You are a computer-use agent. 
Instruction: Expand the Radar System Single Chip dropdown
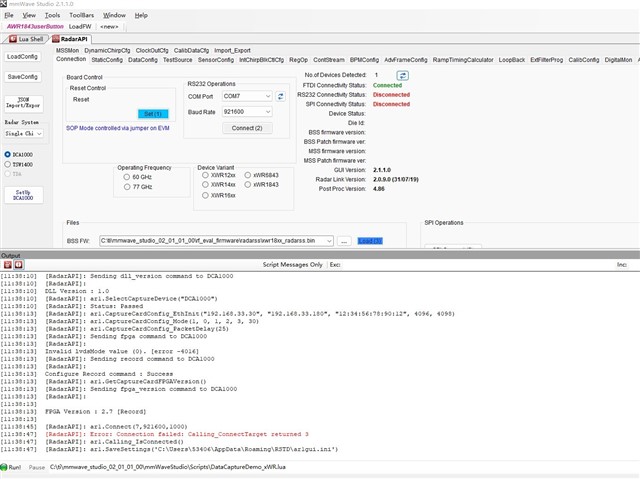coord(39,134)
